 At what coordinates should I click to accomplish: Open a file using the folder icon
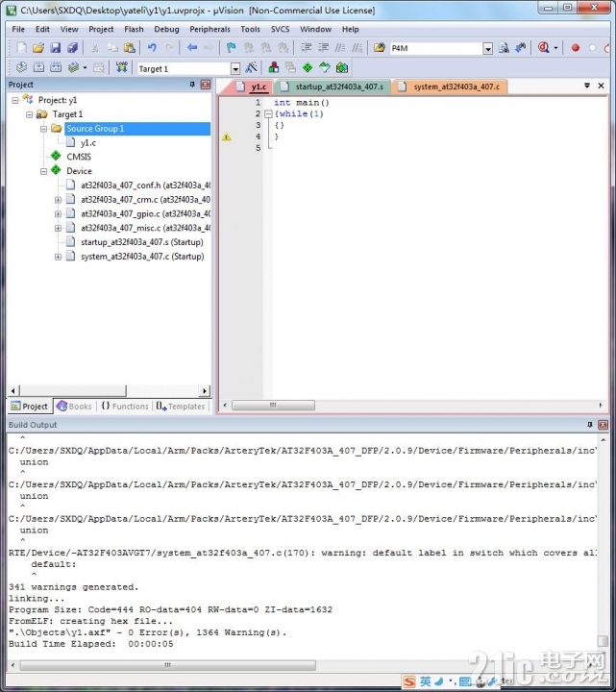click(x=38, y=48)
